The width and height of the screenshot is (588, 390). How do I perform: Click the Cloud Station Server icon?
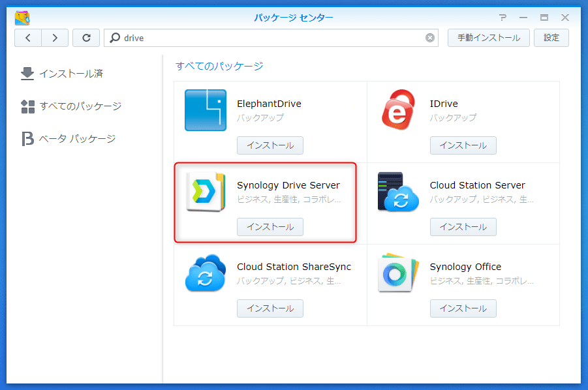click(x=398, y=192)
